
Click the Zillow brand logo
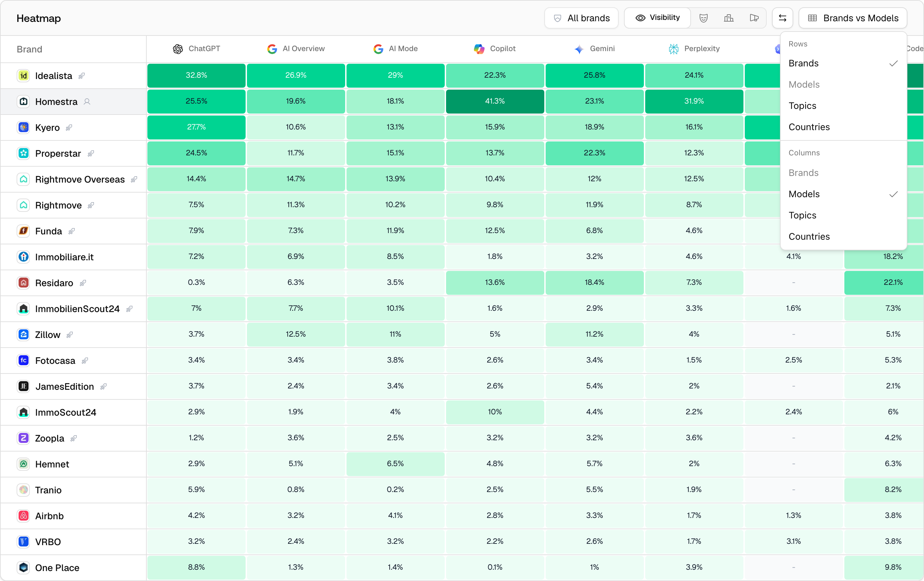point(24,334)
